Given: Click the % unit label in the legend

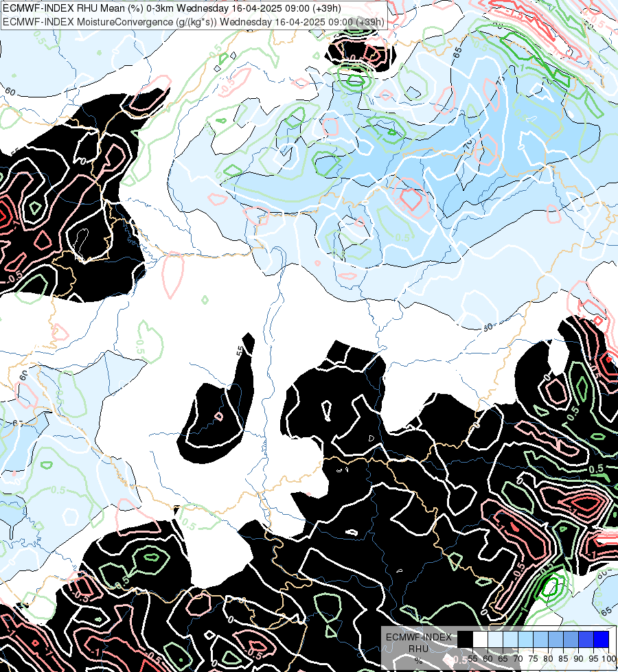Looking at the screenshot, I should point(419,661).
